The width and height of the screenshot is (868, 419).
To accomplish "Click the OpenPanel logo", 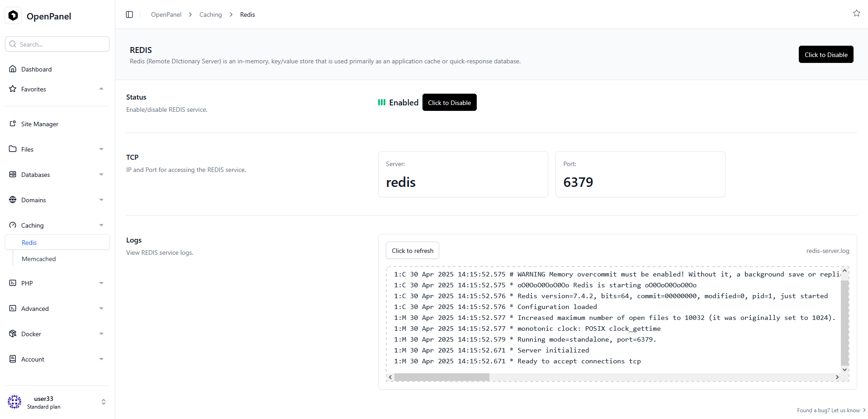I will point(13,15).
